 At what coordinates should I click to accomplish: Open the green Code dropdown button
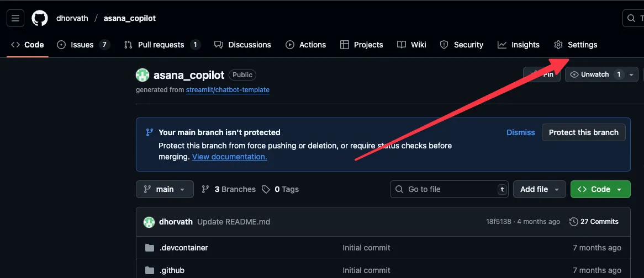coord(600,189)
